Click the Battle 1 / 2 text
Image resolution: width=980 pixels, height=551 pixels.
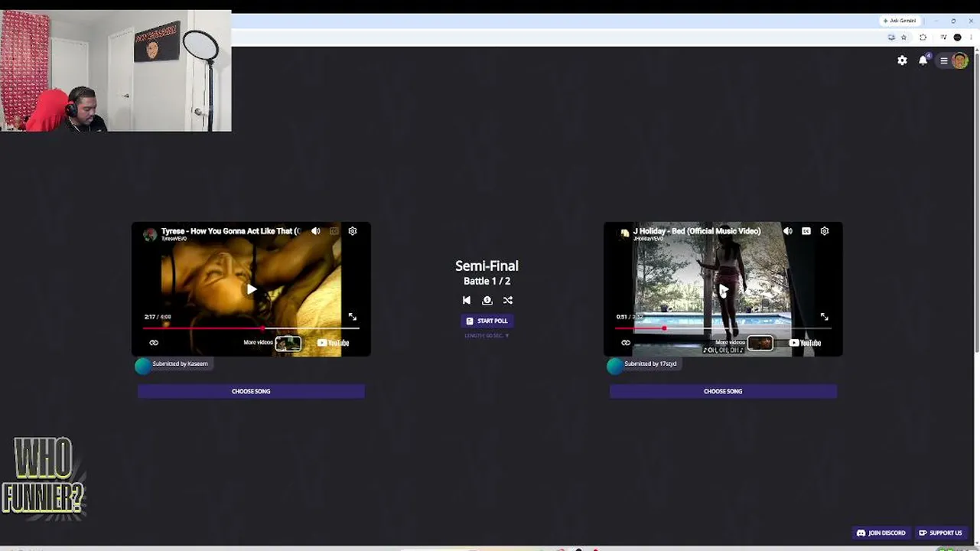point(487,281)
